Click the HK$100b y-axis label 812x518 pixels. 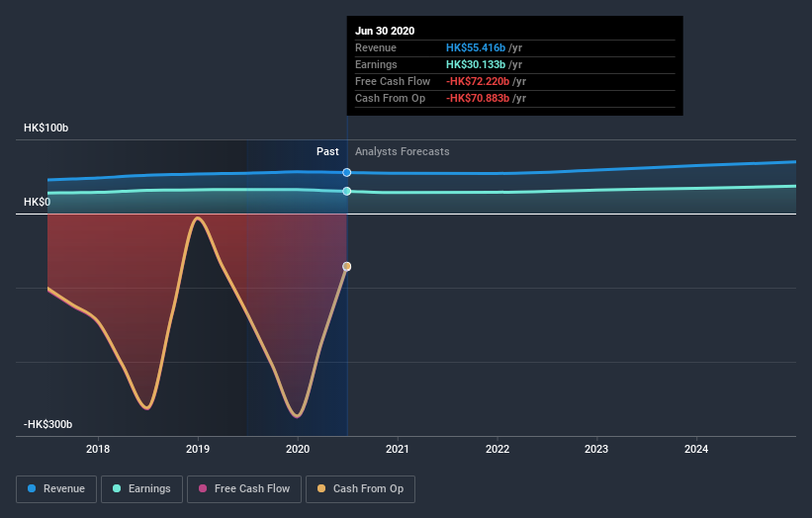pos(46,128)
